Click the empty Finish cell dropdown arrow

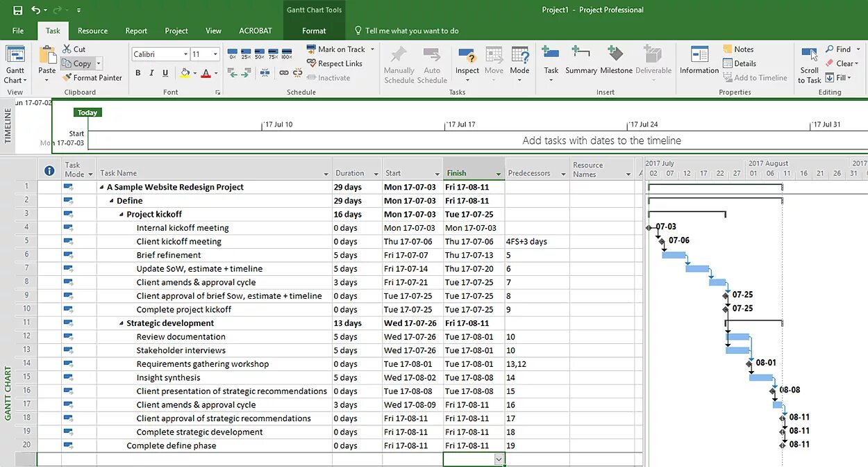pos(499,459)
